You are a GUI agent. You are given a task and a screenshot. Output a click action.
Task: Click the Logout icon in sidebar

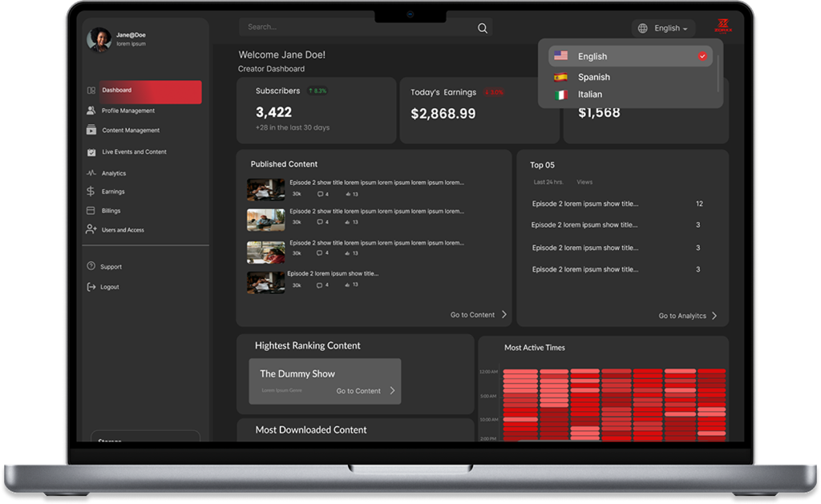pyautogui.click(x=91, y=287)
